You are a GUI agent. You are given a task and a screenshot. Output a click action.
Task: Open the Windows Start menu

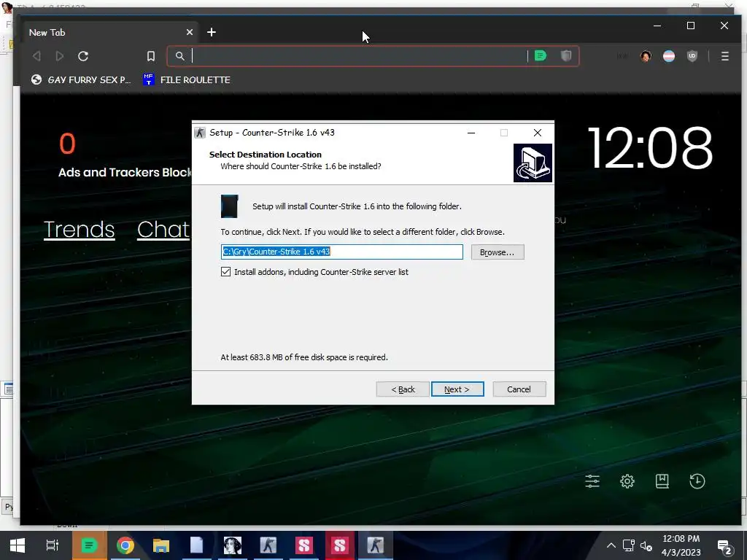pos(18,545)
